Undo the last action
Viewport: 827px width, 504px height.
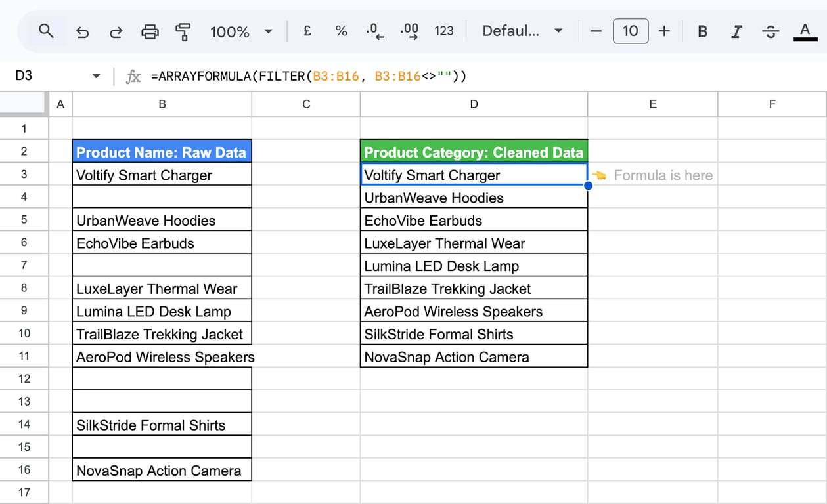[x=82, y=31]
